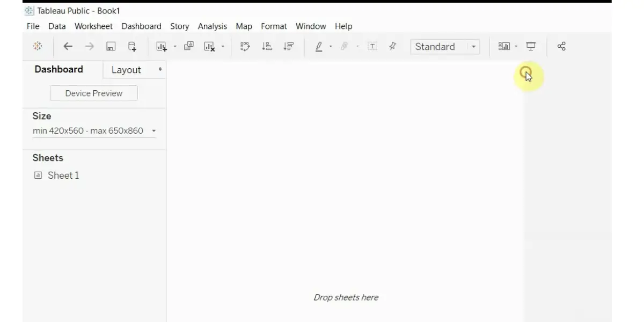Open the Map menu

pos(244,26)
